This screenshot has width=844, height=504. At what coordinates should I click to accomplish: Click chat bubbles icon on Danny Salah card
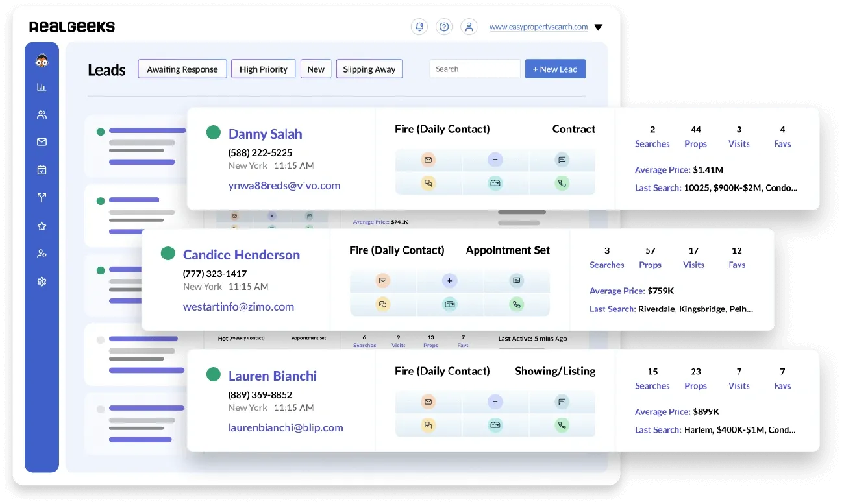pos(428,184)
